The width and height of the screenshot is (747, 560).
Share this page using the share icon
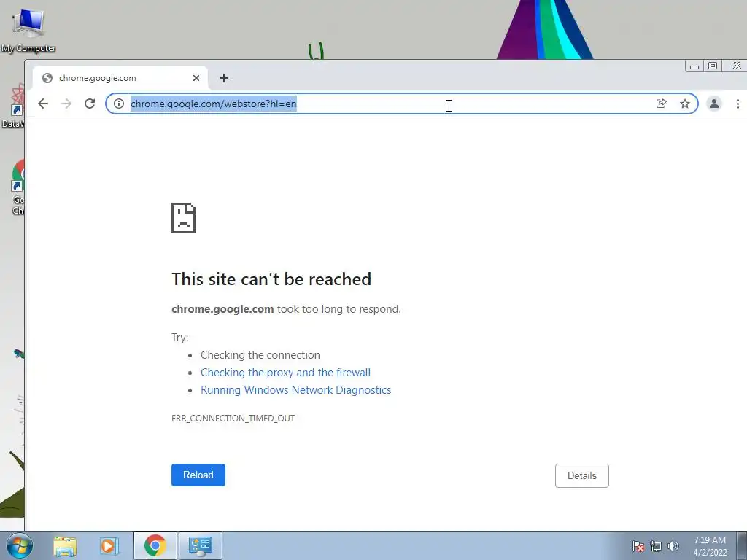661,104
